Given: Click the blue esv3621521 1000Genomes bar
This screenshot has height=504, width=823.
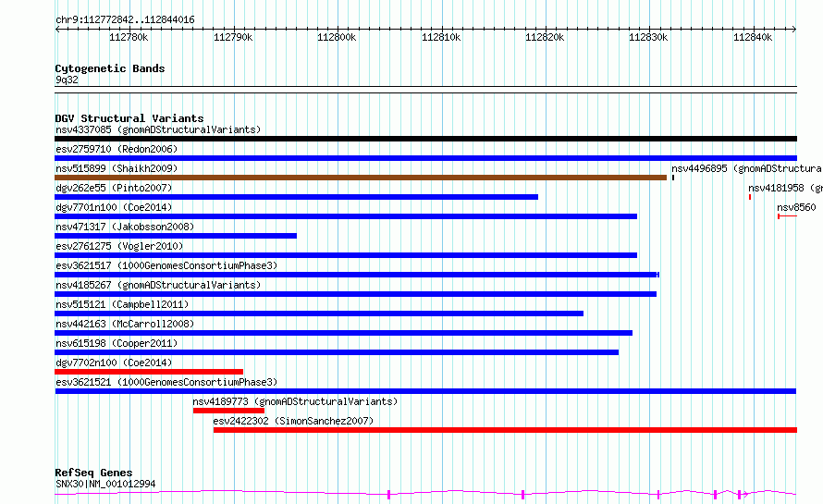Looking at the screenshot, I should [x=425, y=391].
